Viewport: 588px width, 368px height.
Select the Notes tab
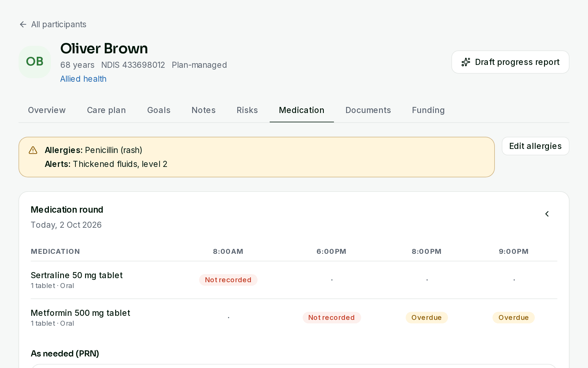204,110
